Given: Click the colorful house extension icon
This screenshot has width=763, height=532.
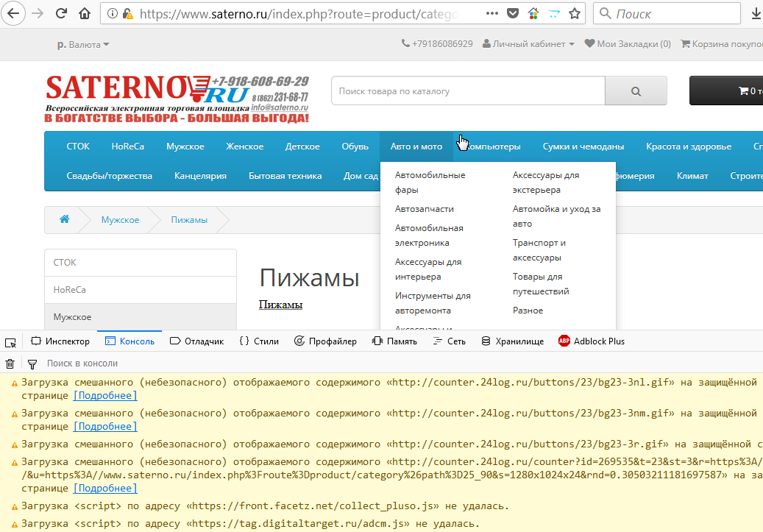Looking at the screenshot, I should coord(533,14).
